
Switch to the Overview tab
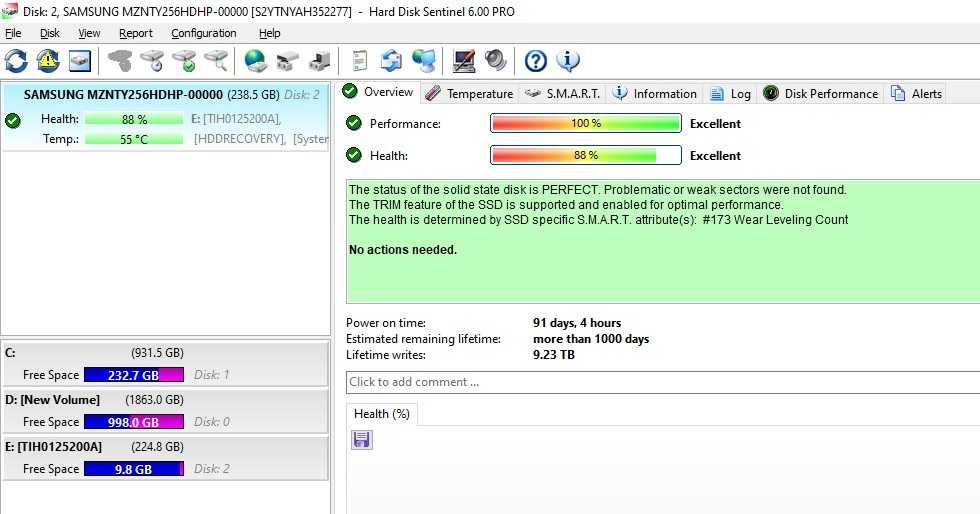point(378,92)
